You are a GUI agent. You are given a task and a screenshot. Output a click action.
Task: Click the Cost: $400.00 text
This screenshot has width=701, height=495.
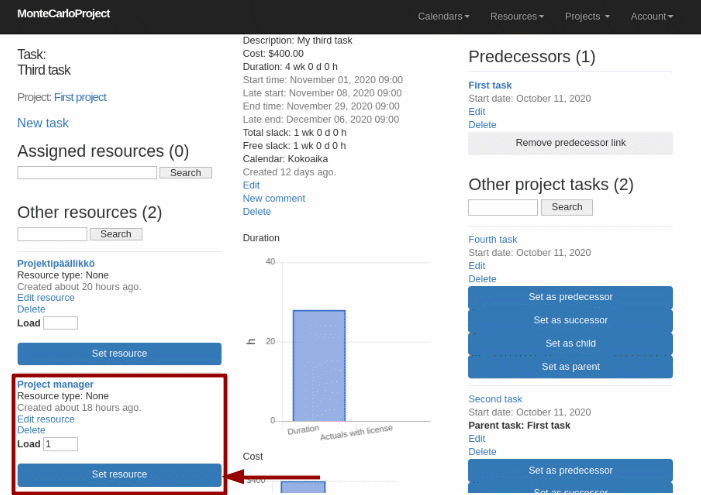coord(273,54)
